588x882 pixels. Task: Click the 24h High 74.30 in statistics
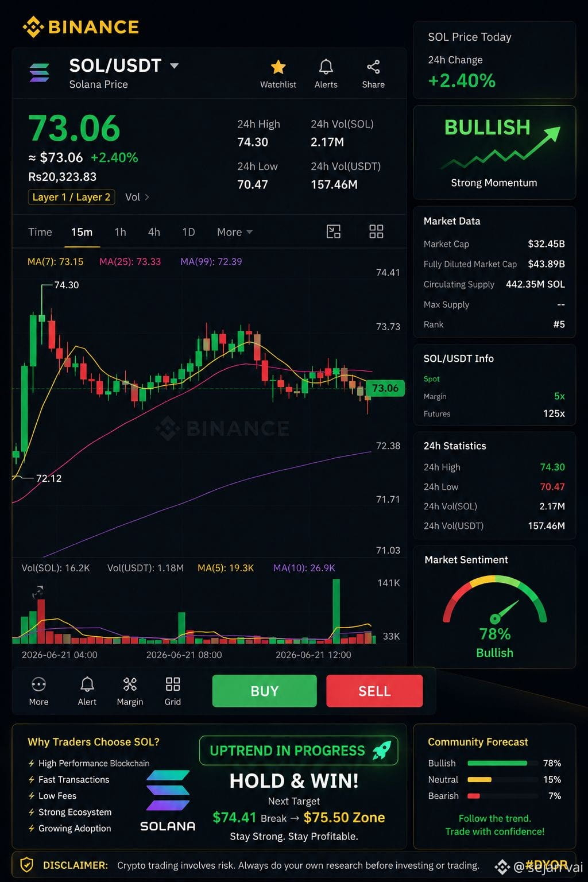click(x=494, y=467)
